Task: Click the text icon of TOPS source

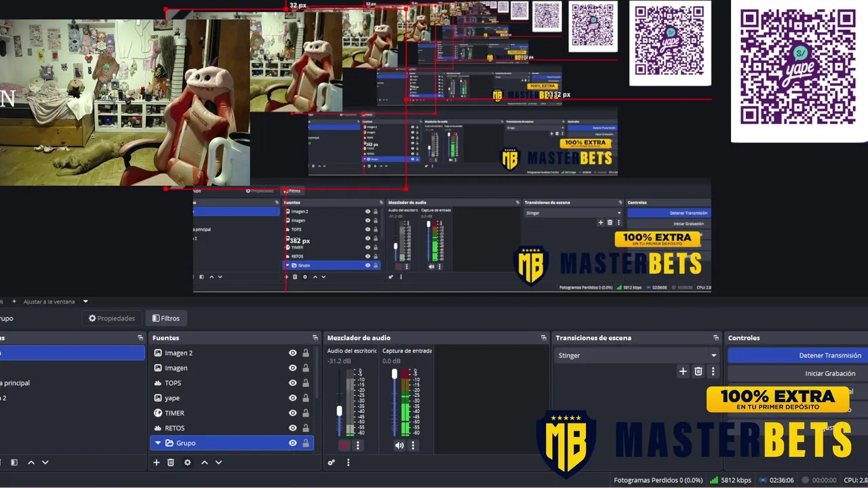Action: tap(158, 383)
